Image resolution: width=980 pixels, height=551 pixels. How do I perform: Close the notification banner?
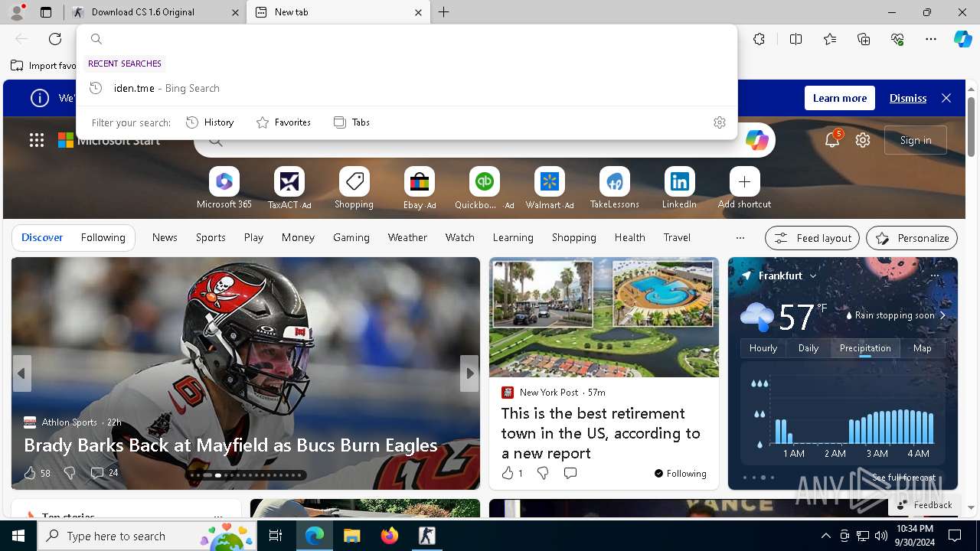point(946,98)
